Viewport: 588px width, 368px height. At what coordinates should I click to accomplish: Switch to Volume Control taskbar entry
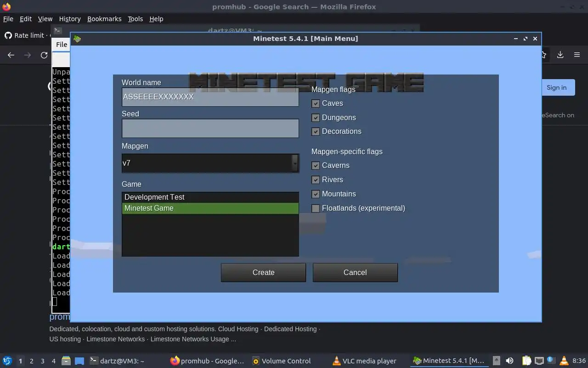[282, 361]
